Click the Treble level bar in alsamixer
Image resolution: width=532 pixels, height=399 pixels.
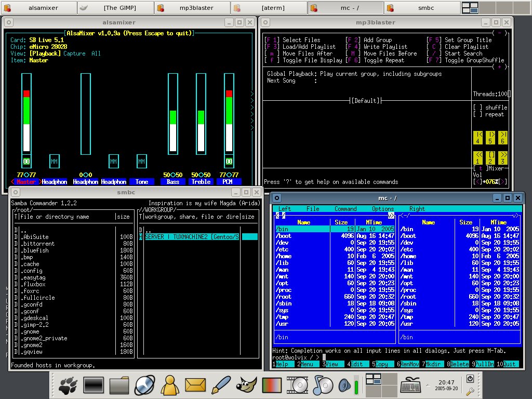201,114
